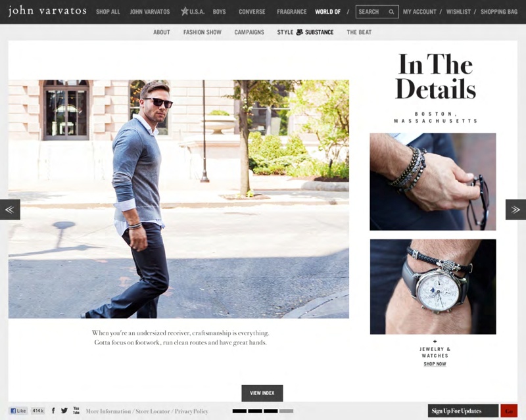
Task: Open the Twitter bird icon
Action: point(64,411)
